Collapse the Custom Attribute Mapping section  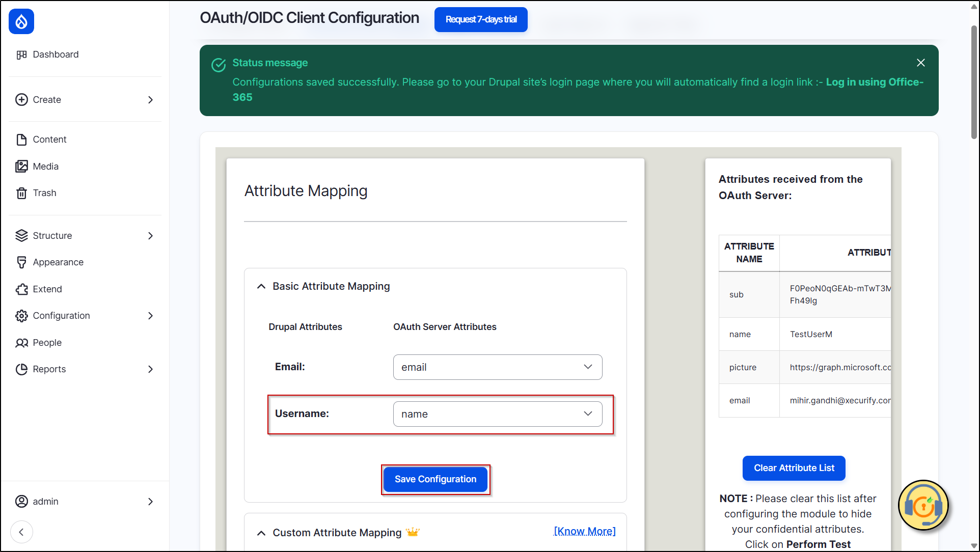[x=261, y=533]
